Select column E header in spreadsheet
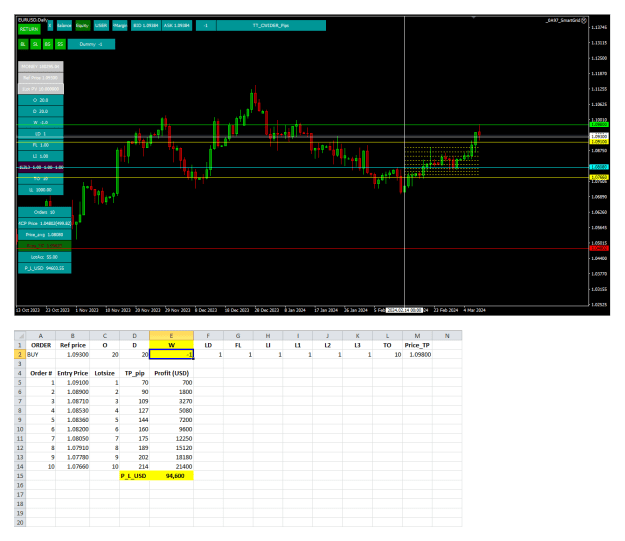Screen dimensions: 625x541 coord(171,336)
